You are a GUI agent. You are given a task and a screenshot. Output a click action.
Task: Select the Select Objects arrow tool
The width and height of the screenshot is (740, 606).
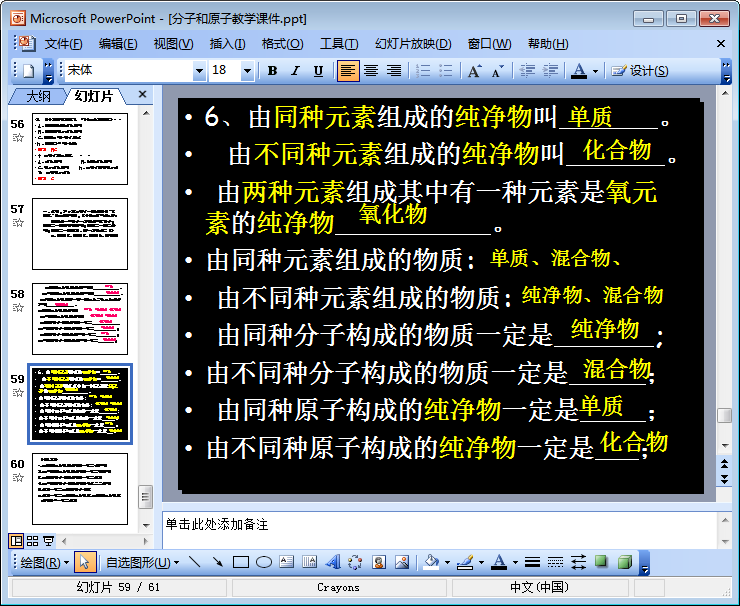tap(84, 562)
